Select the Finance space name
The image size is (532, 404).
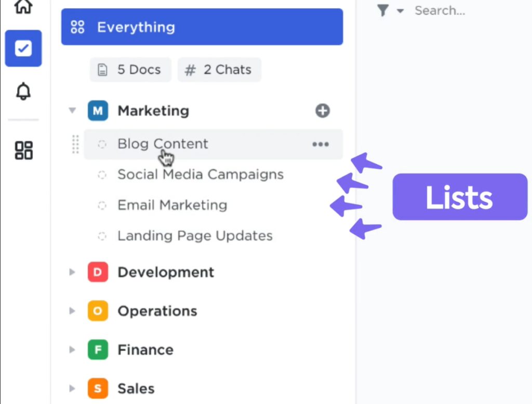(x=145, y=349)
